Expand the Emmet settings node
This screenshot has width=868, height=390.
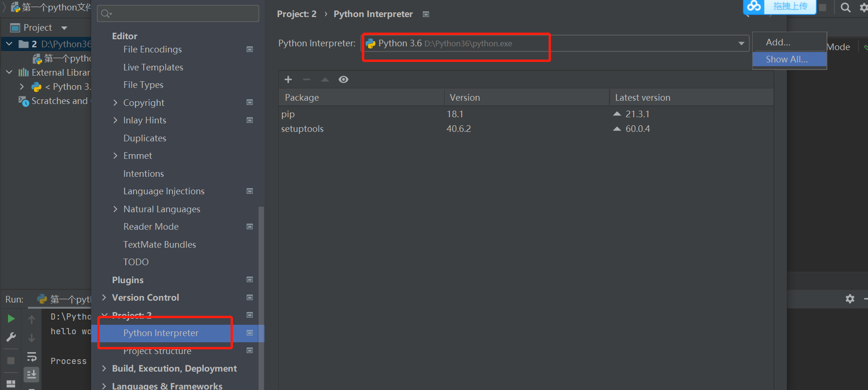115,156
